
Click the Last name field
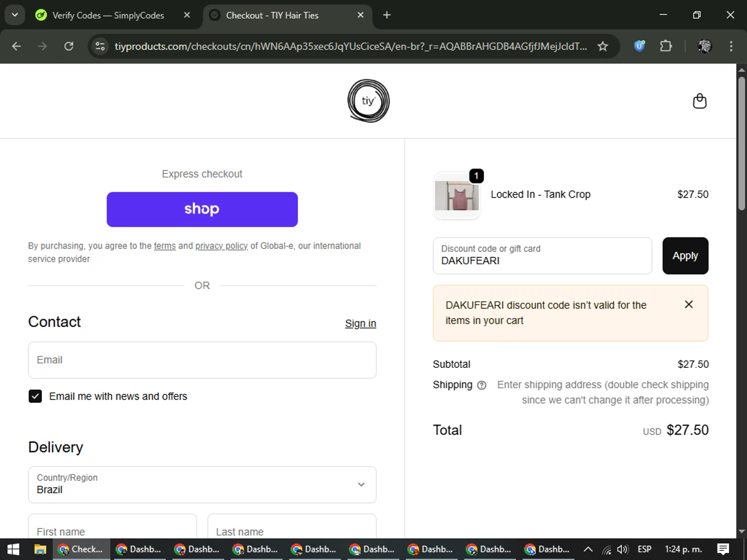tap(292, 527)
